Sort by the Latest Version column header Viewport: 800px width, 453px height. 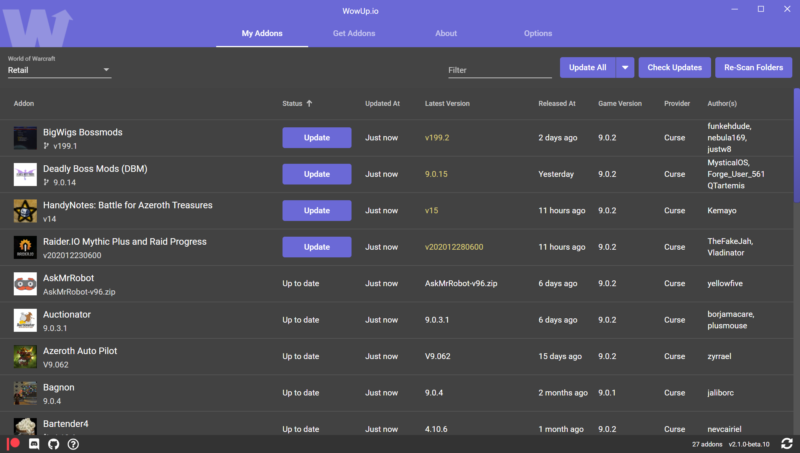click(447, 104)
